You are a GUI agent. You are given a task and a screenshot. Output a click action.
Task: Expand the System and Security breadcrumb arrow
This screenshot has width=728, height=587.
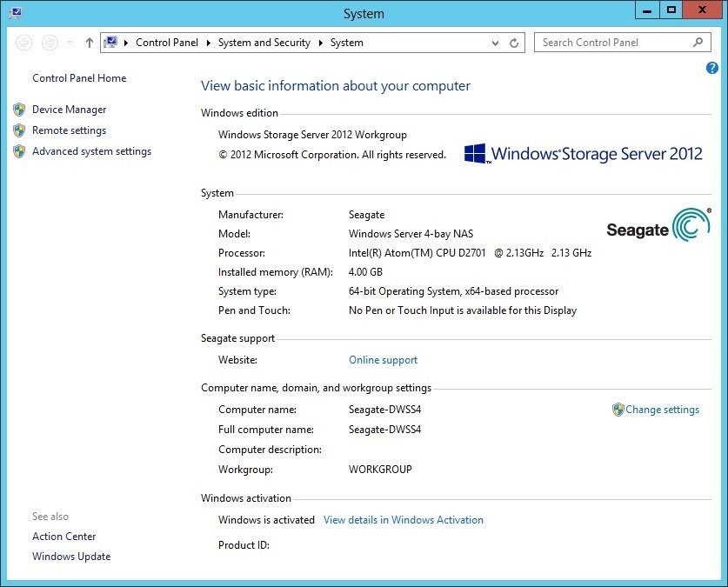coord(320,43)
